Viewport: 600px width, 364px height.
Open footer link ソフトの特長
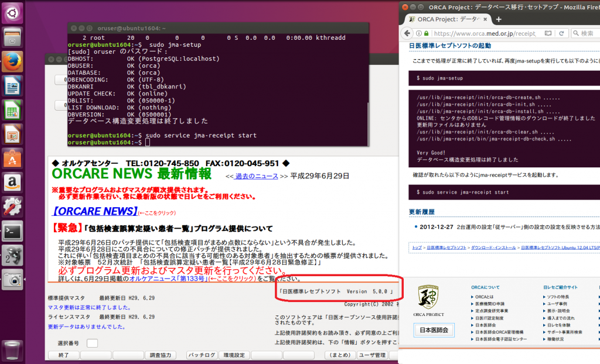click(558, 297)
